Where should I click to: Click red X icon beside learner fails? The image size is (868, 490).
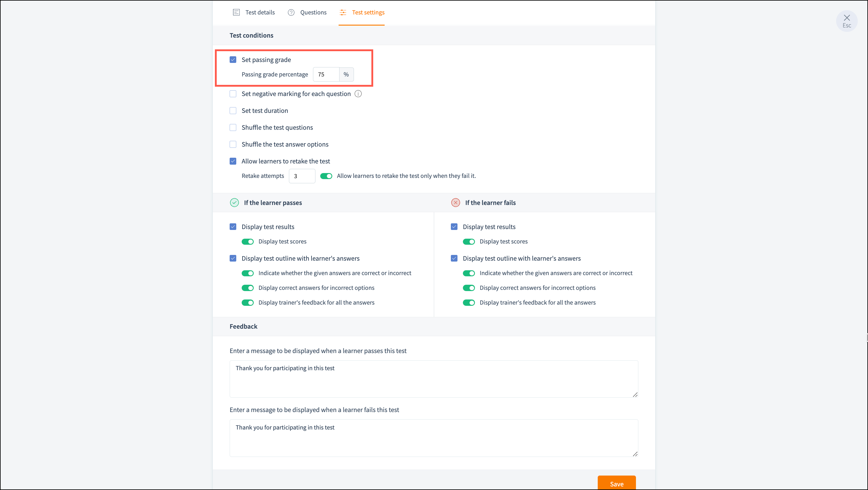(455, 203)
